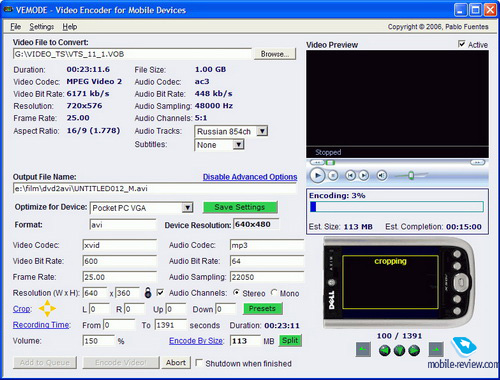This screenshot has width=500, height=380.
Task: Click the Video Bit Rate 600 field
Action: 119,261
